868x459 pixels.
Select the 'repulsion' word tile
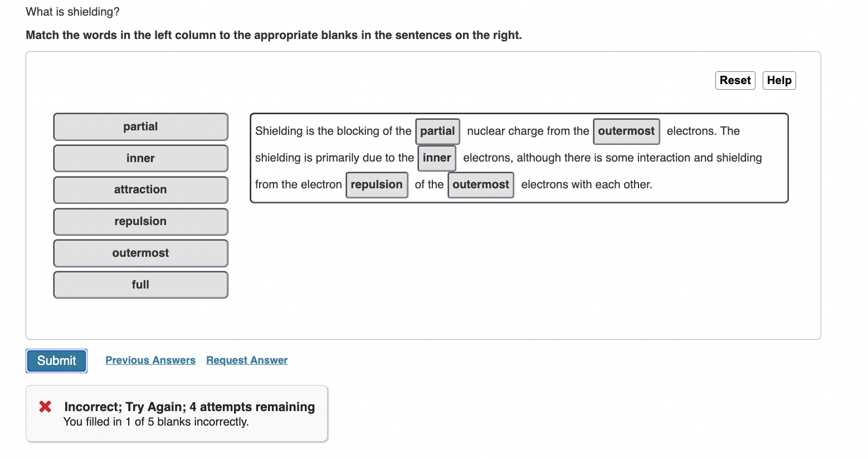point(140,221)
